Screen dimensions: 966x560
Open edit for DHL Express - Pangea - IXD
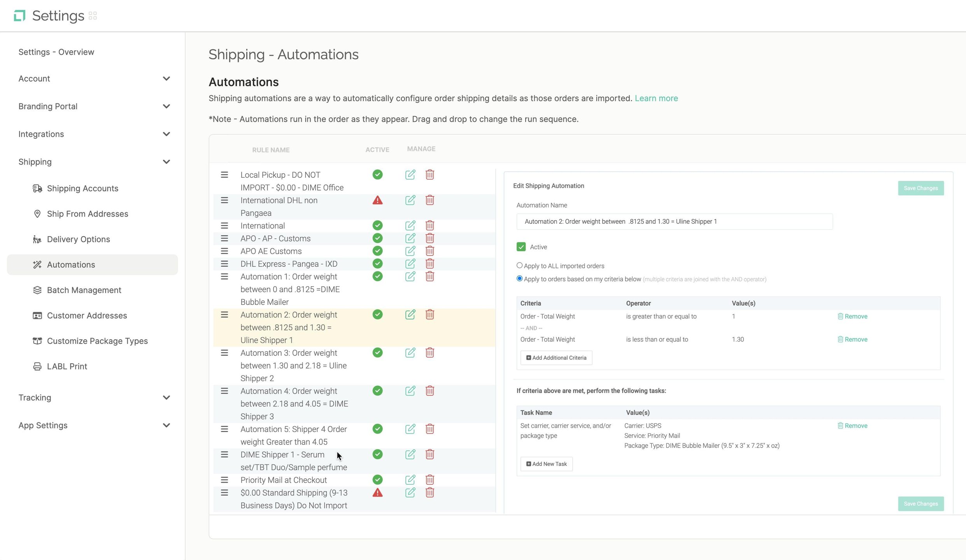[410, 264]
